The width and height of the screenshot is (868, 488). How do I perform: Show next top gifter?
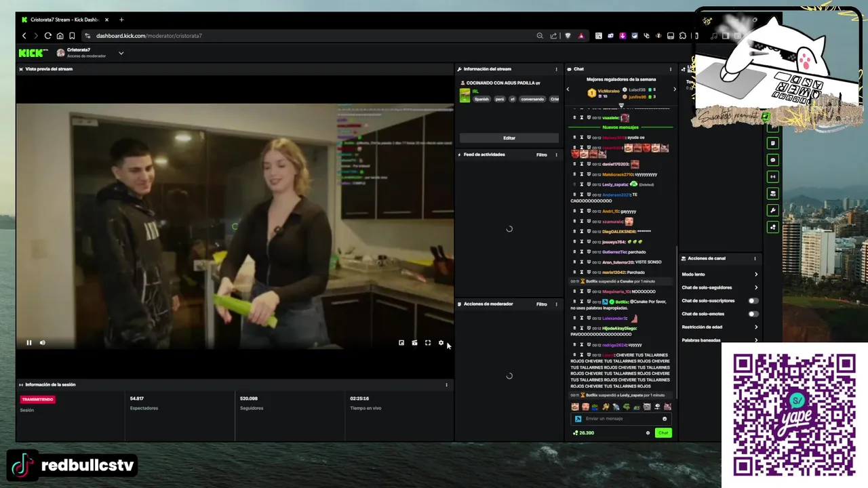[674, 89]
